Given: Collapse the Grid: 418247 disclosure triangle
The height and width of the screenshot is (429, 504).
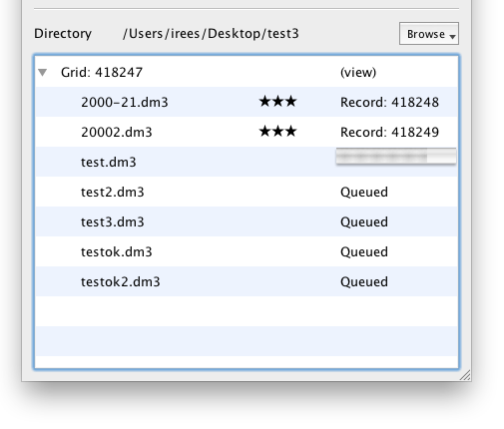Looking at the screenshot, I should (43, 72).
